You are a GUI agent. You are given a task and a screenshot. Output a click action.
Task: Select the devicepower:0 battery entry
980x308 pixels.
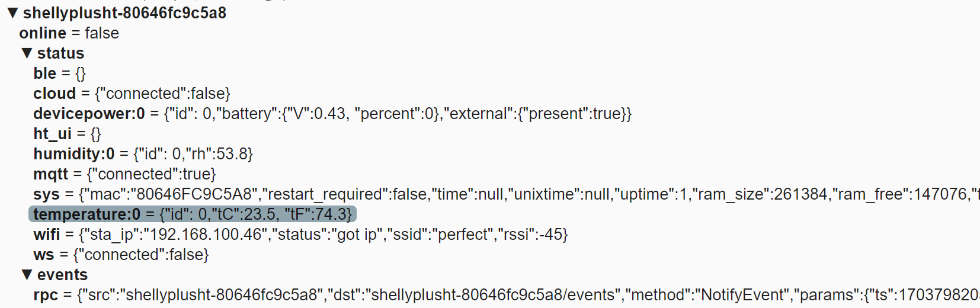coord(332,114)
